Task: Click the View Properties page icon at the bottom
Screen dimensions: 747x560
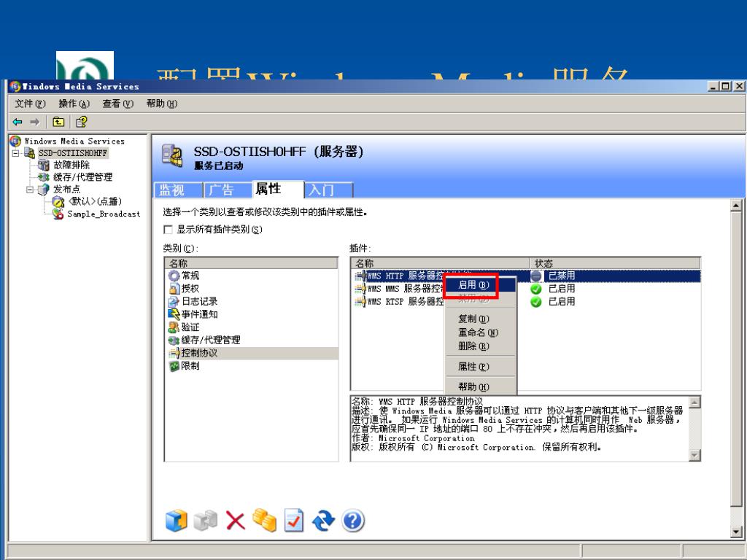Action: 294,520
